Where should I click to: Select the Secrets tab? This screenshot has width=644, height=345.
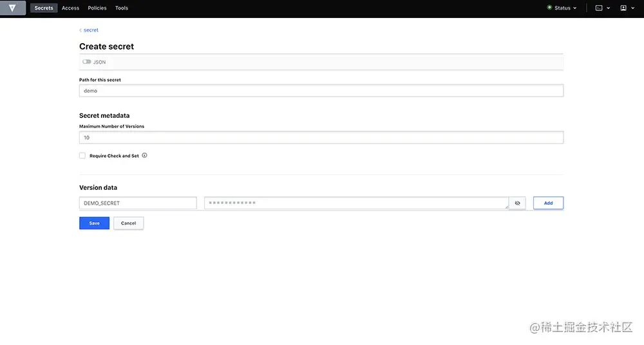click(44, 8)
